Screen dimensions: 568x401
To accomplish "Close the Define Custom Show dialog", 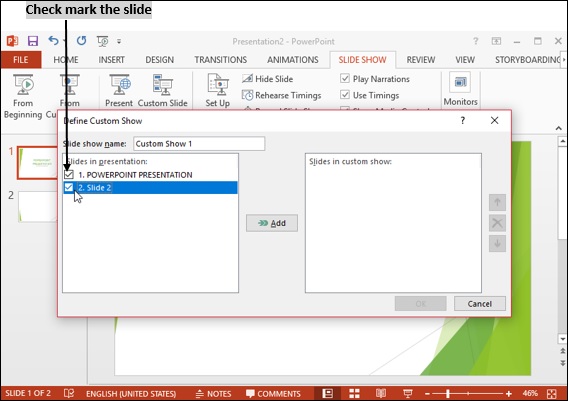I will click(x=494, y=121).
